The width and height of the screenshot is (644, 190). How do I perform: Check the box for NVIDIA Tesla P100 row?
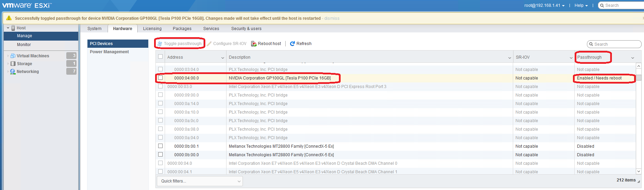click(x=161, y=78)
